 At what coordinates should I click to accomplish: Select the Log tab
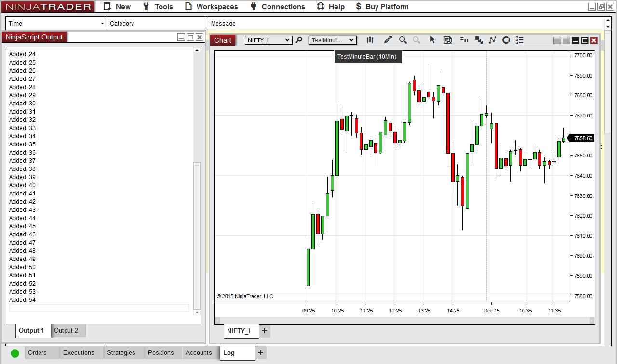point(238,353)
